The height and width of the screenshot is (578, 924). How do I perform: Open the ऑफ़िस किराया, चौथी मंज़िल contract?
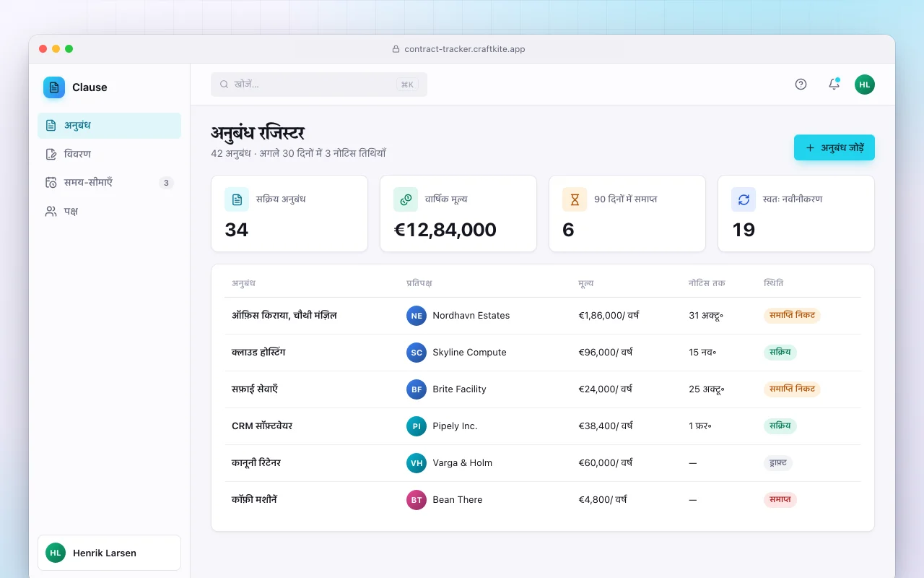[543, 316]
